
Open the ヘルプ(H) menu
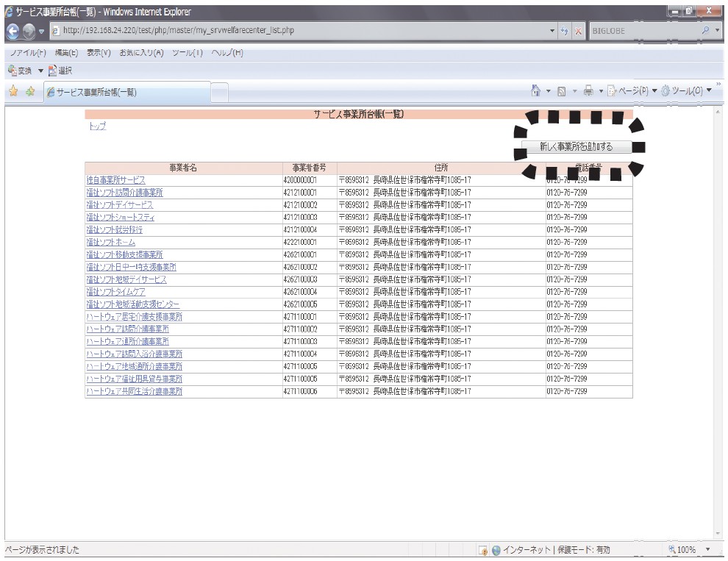click(227, 52)
